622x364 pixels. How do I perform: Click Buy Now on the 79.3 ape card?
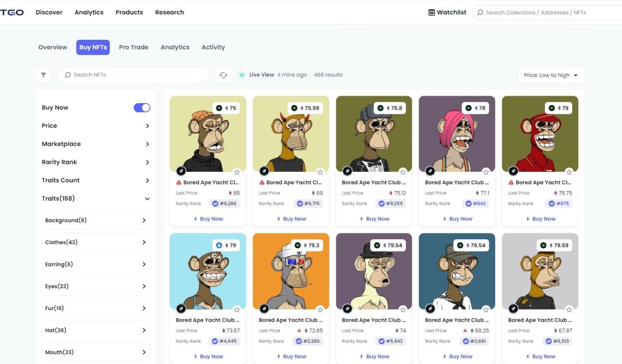pos(291,356)
